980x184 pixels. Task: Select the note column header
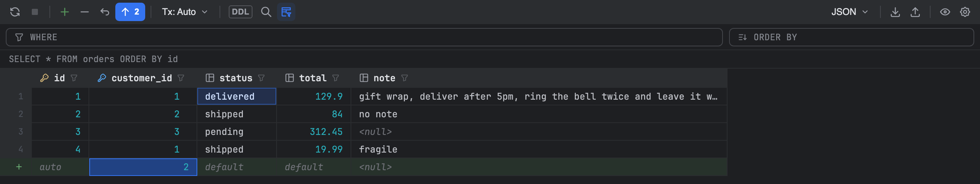[x=384, y=78]
